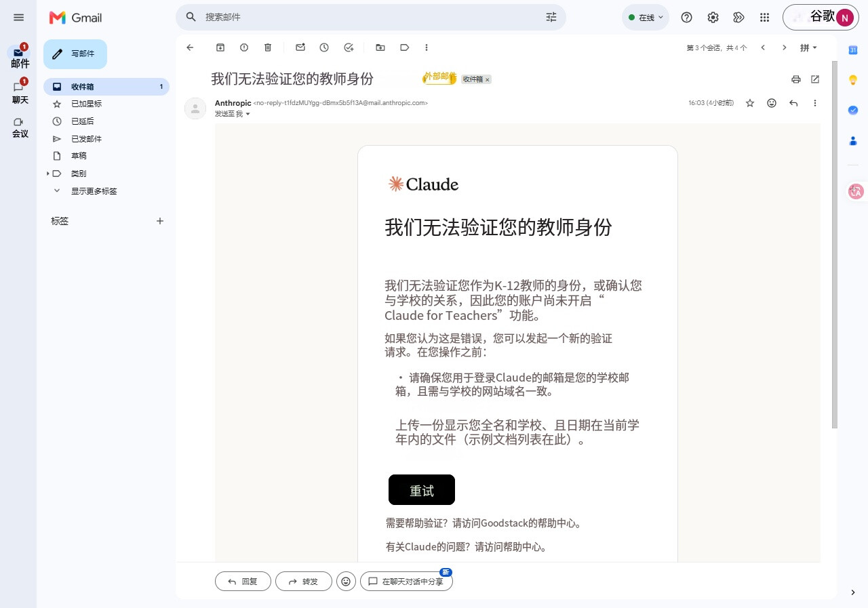Expand the 发送至 我 recipient details
This screenshot has width=868, height=608.
(x=248, y=114)
